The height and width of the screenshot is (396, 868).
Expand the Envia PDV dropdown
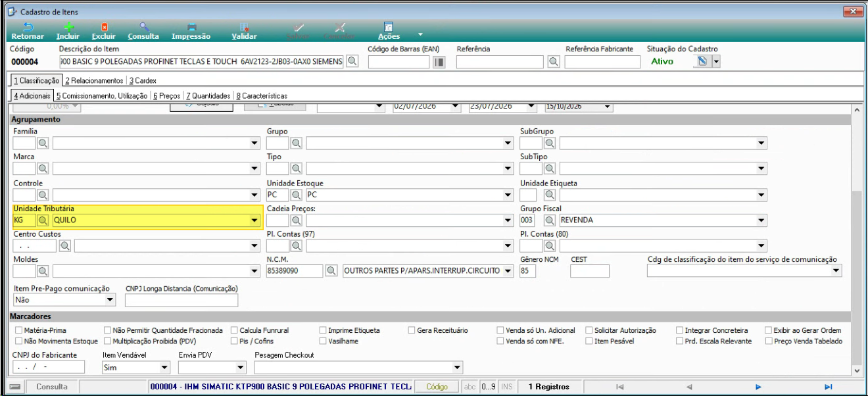[x=241, y=368]
